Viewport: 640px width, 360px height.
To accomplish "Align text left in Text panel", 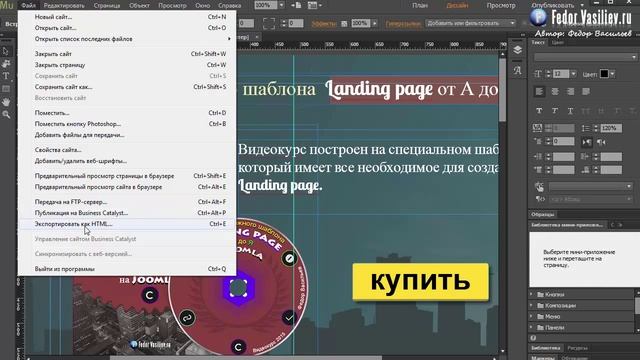I will [x=539, y=91].
